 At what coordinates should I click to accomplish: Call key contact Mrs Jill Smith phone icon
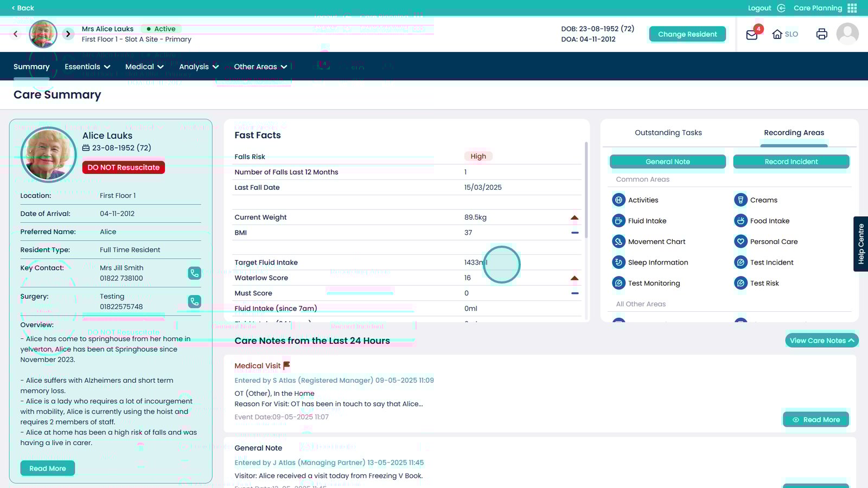pyautogui.click(x=194, y=273)
